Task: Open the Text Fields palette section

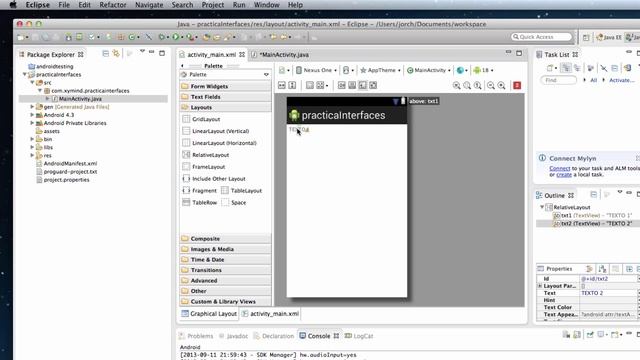Action: click(x=225, y=97)
